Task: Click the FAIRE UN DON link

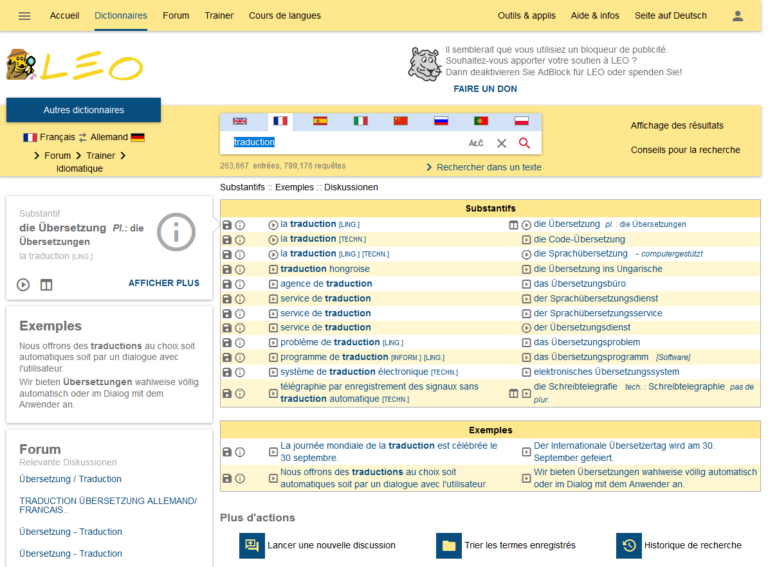Action: pos(485,89)
